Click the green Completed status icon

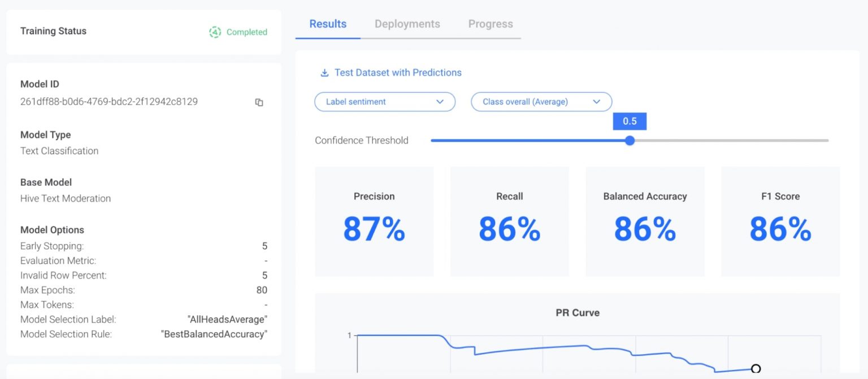[215, 32]
